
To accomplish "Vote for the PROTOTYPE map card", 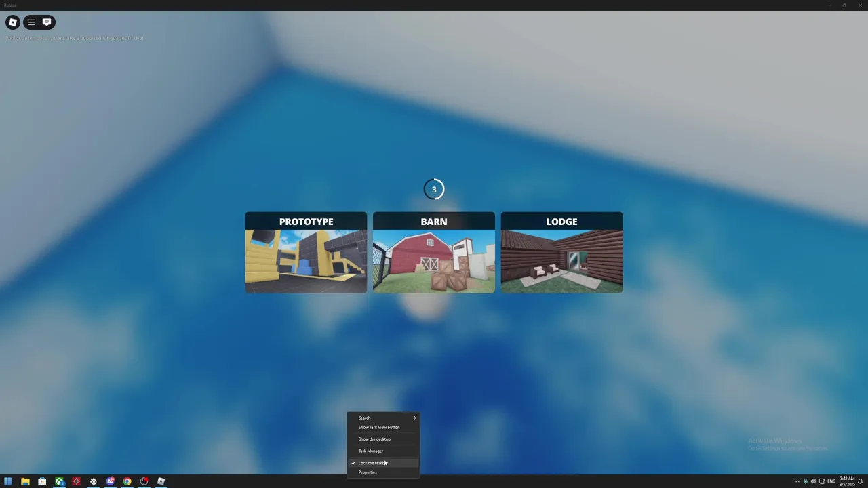I will [306, 252].
